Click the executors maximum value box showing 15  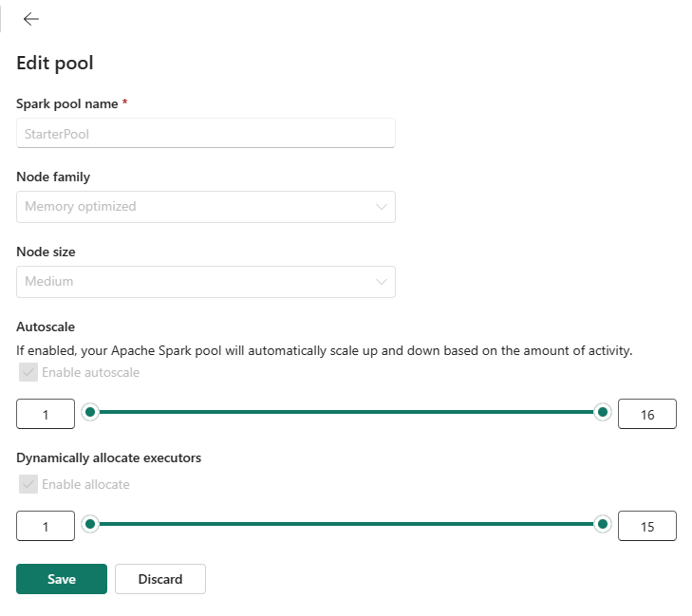[x=647, y=526]
